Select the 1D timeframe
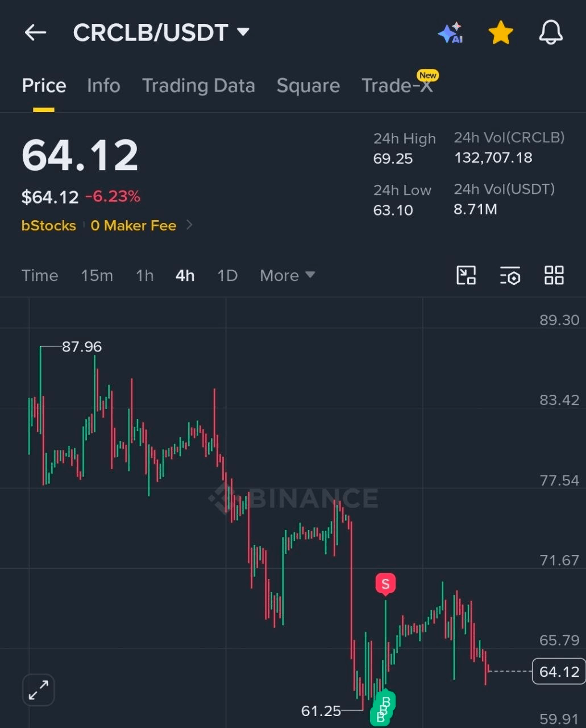The height and width of the screenshot is (728, 586). tap(227, 275)
